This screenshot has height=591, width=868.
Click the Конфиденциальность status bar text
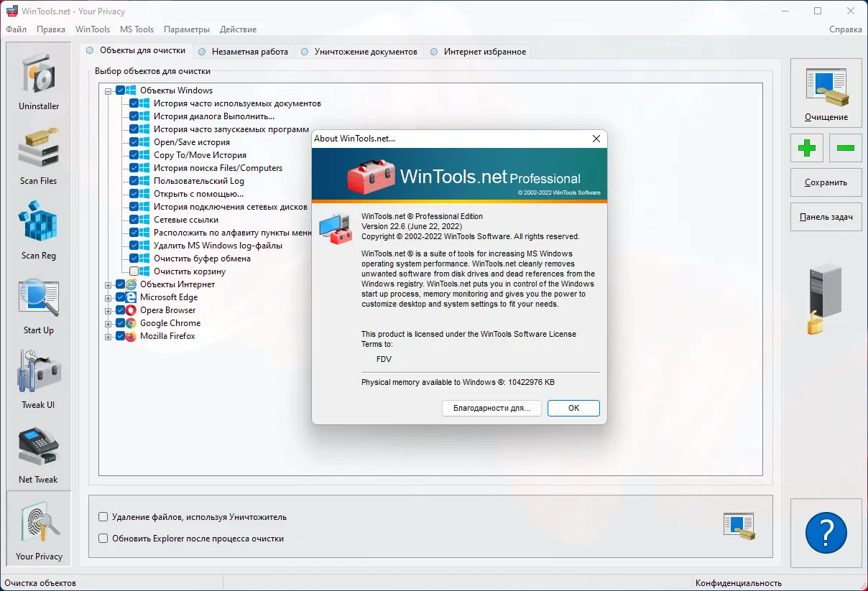tap(738, 583)
